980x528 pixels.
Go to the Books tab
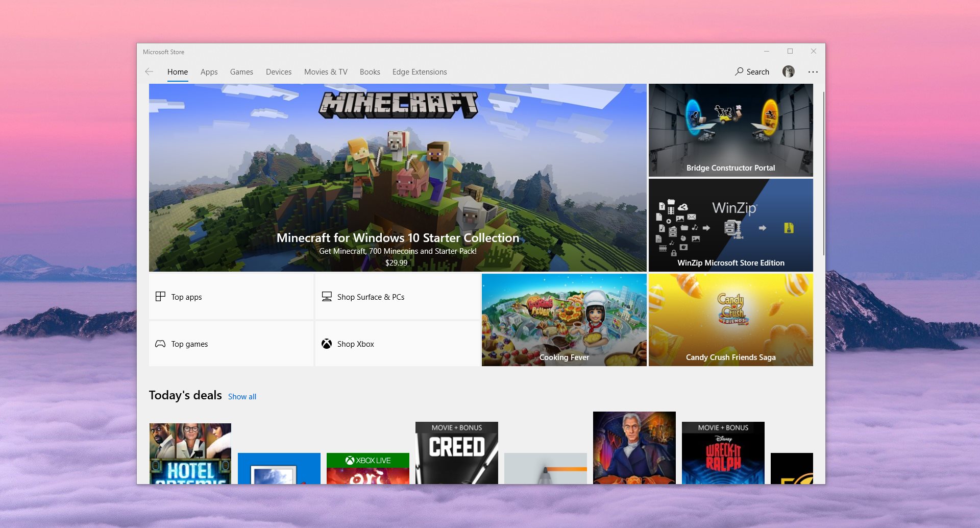(x=370, y=72)
